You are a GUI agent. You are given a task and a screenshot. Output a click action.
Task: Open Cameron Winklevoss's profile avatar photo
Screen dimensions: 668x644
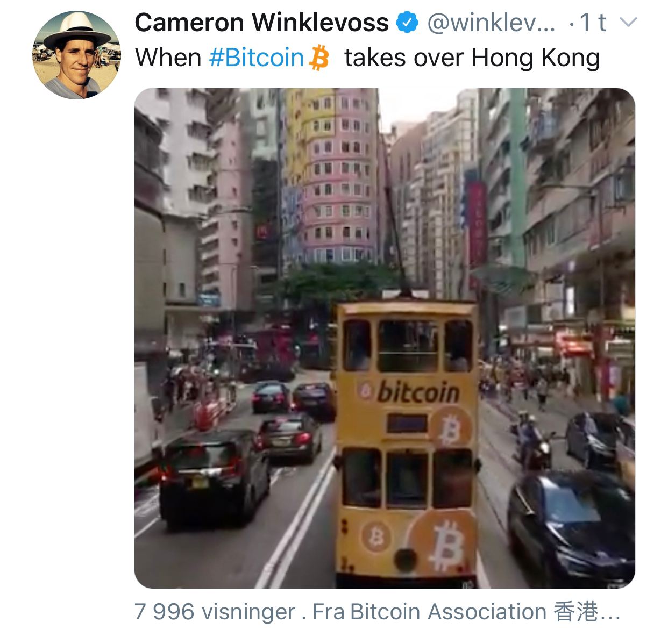(x=76, y=55)
